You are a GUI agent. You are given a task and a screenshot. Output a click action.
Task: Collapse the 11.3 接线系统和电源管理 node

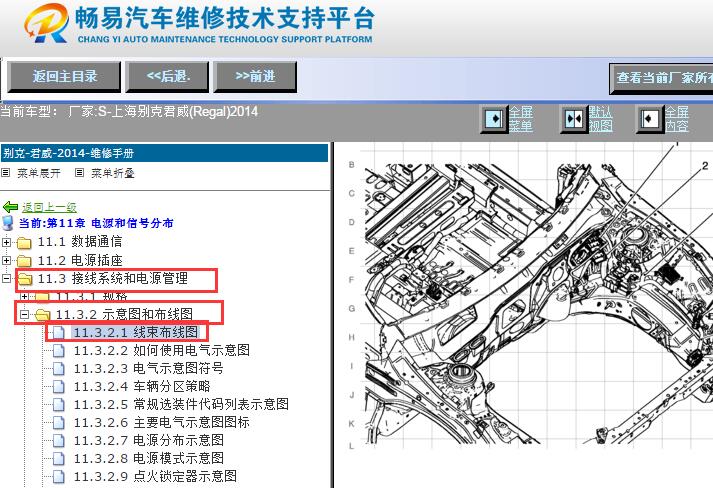pyautogui.click(x=6, y=278)
